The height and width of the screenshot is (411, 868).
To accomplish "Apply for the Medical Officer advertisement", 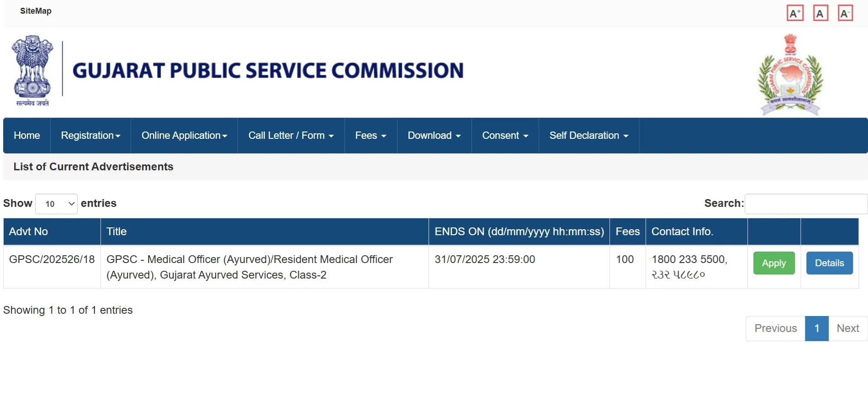I will 773,263.
